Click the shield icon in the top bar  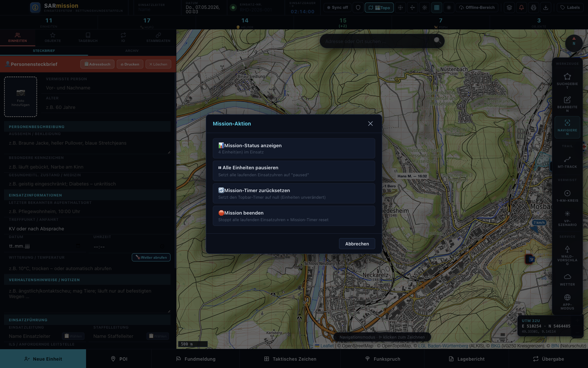pyautogui.click(x=358, y=7)
